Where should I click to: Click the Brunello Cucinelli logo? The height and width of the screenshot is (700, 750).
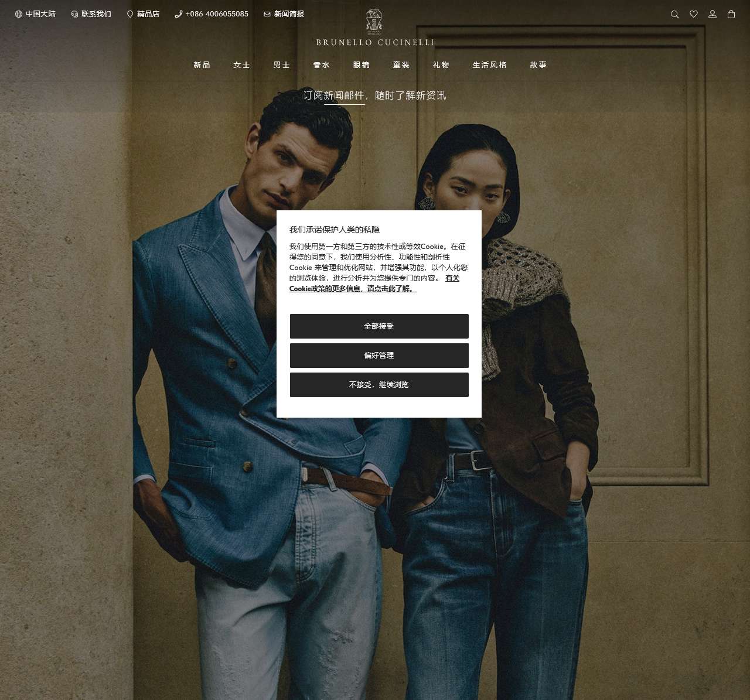[x=374, y=28]
